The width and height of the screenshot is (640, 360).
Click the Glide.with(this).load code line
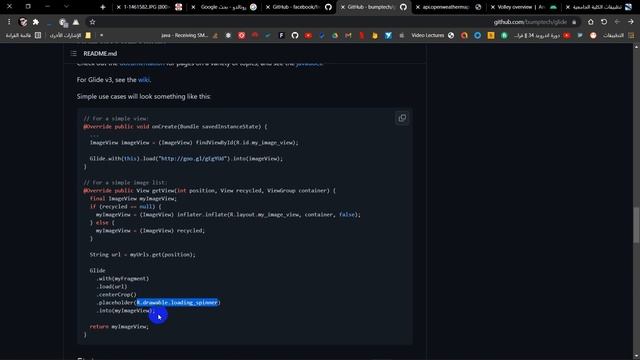[x=186, y=158]
